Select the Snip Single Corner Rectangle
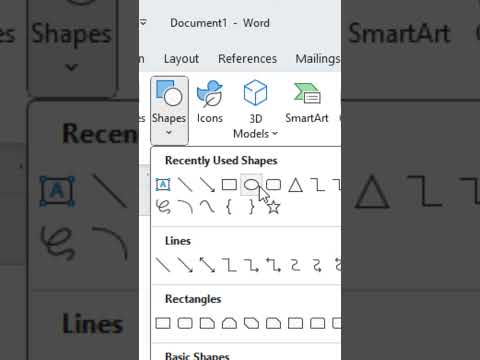This screenshot has width=480, height=360. coord(207,323)
